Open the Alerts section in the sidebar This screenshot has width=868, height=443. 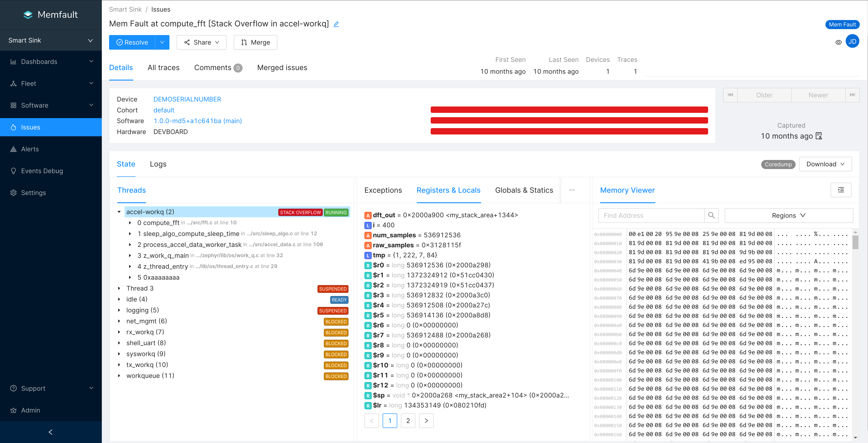click(x=30, y=149)
